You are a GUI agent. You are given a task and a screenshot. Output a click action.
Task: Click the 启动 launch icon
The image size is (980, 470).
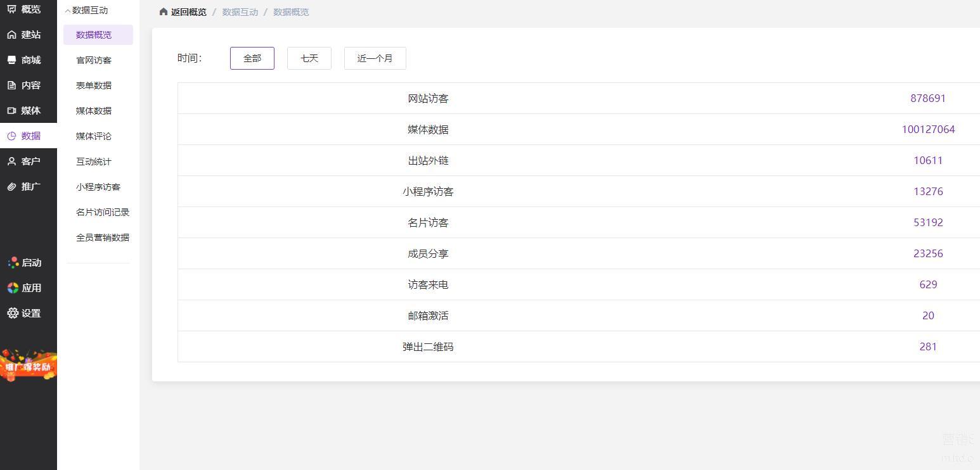pos(13,263)
